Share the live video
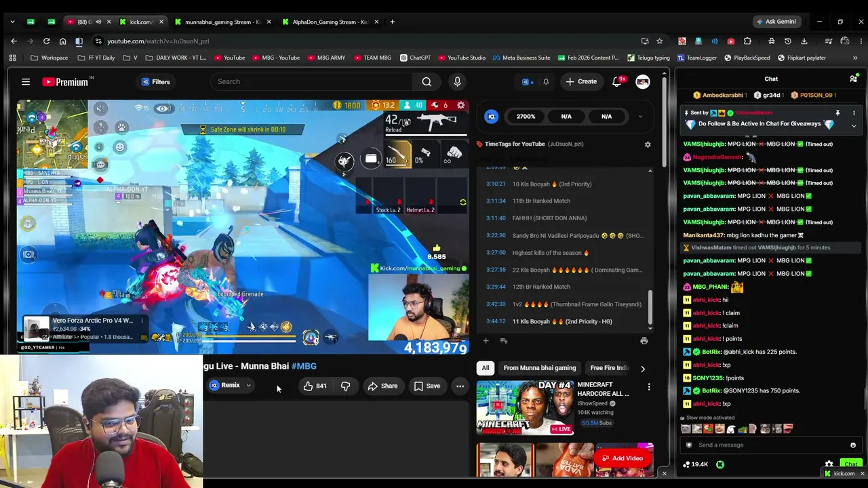Screen dimensions: 868x488 [x=382, y=386]
